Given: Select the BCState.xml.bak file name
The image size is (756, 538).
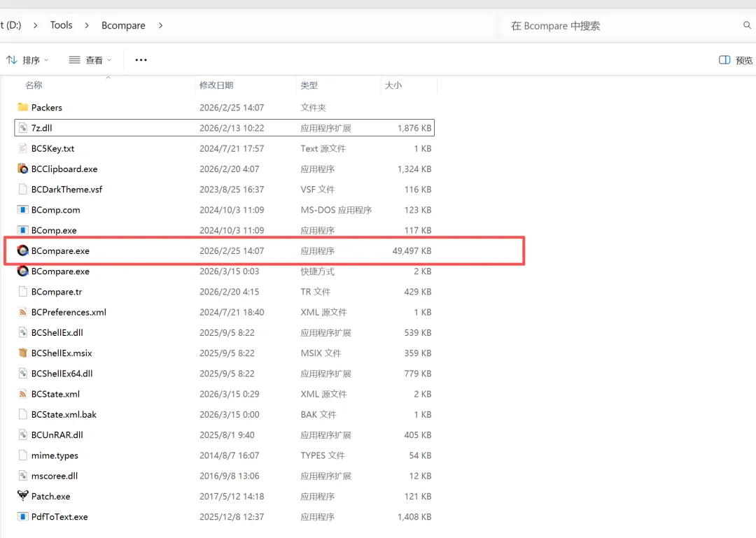Looking at the screenshot, I should (x=64, y=415).
